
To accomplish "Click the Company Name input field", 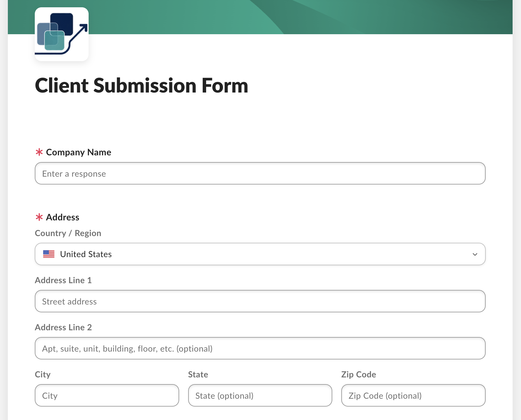I will tap(260, 173).
